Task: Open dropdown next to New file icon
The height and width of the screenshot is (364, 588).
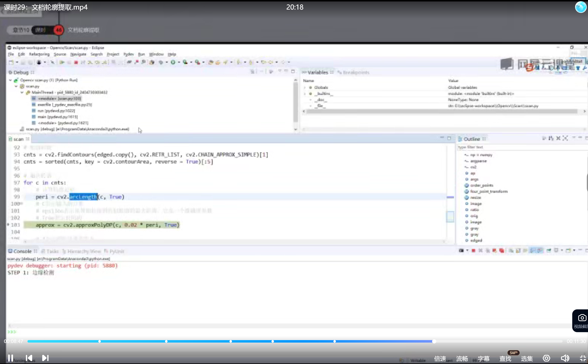Action: pyautogui.click(x=17, y=62)
